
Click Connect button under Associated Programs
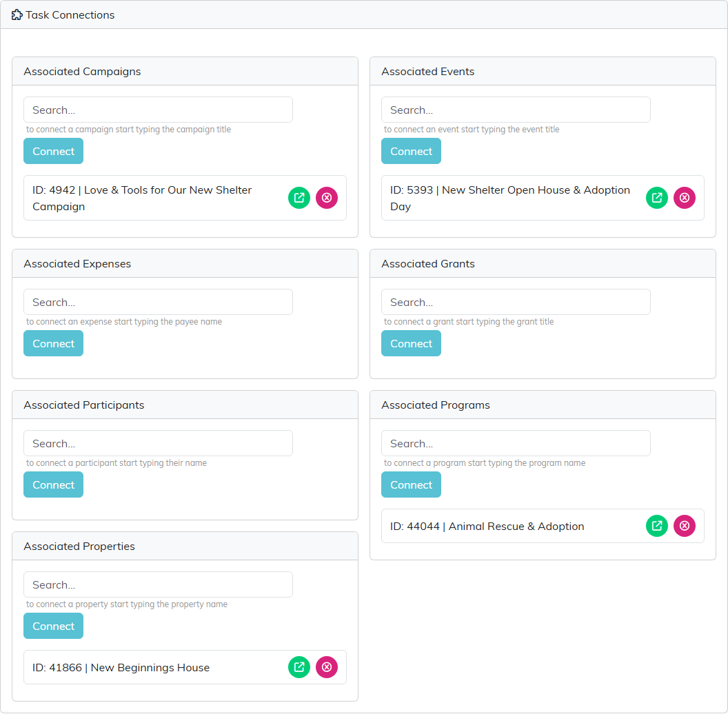pyautogui.click(x=411, y=484)
